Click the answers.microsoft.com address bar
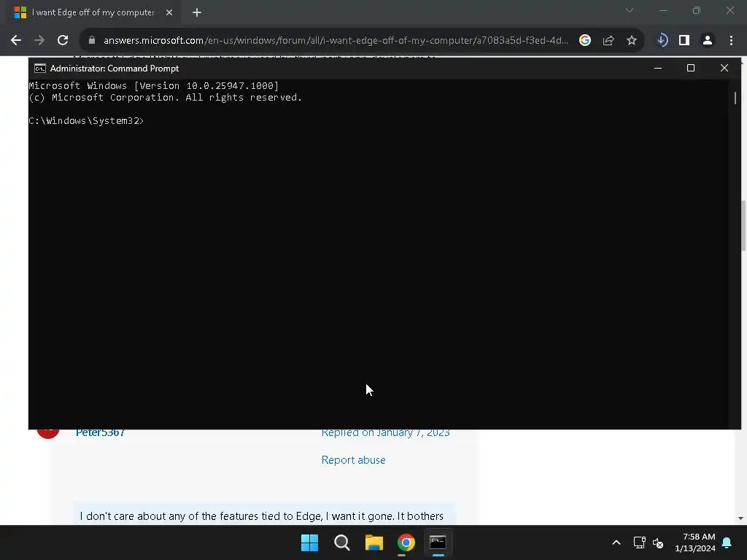The image size is (747, 560). click(x=336, y=41)
